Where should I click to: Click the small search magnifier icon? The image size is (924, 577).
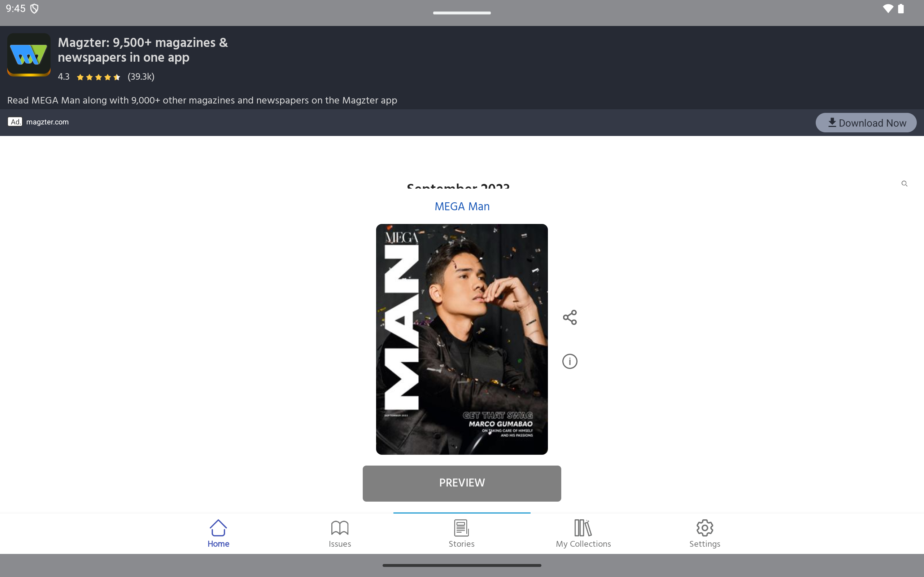pyautogui.click(x=904, y=184)
